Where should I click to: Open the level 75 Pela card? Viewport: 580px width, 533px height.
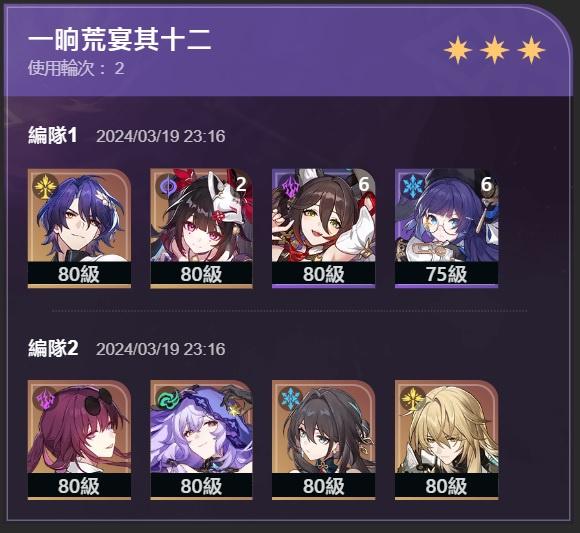[446, 228]
